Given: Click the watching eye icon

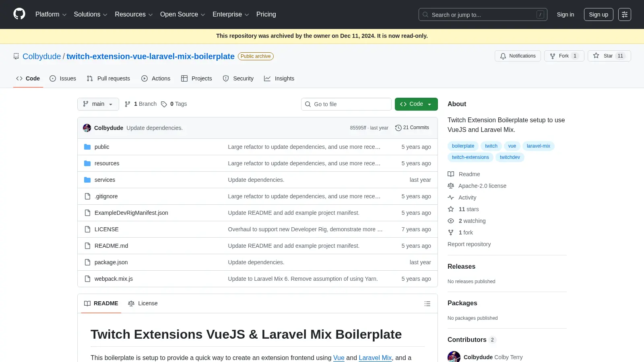Looking at the screenshot, I should [x=451, y=221].
